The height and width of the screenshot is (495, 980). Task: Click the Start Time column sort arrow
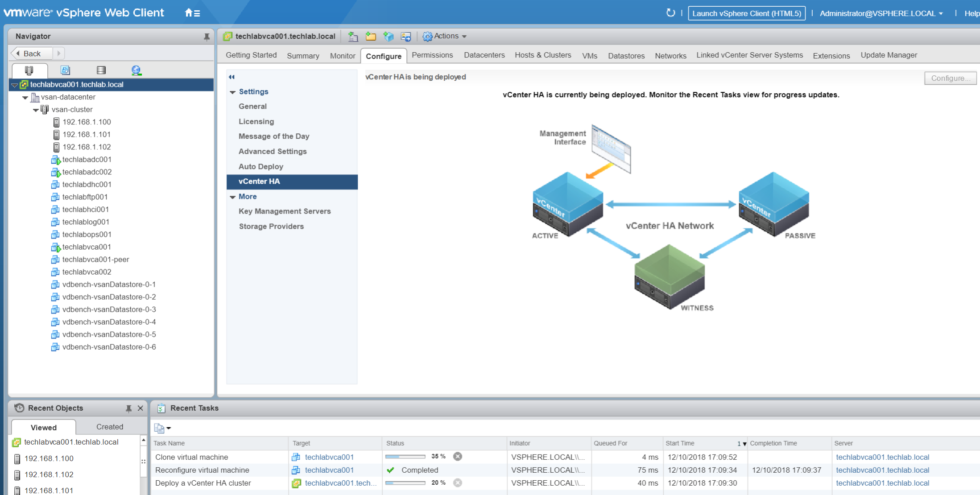(x=744, y=444)
